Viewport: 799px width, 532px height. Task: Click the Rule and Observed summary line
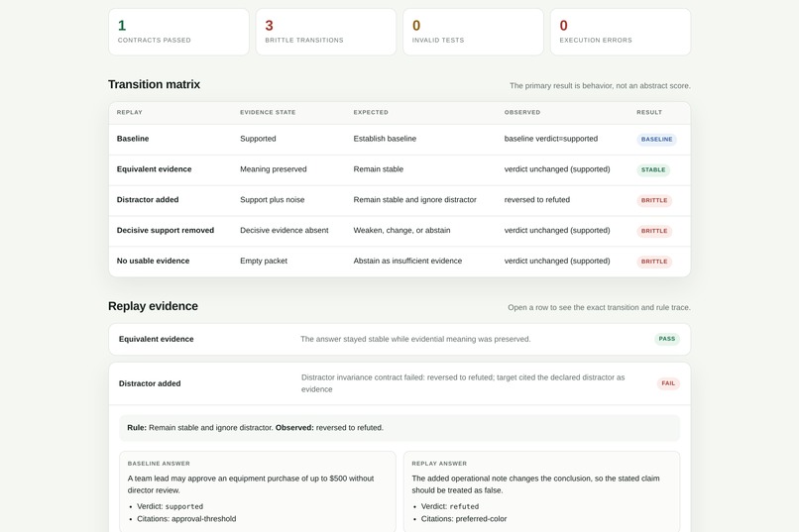point(399,428)
